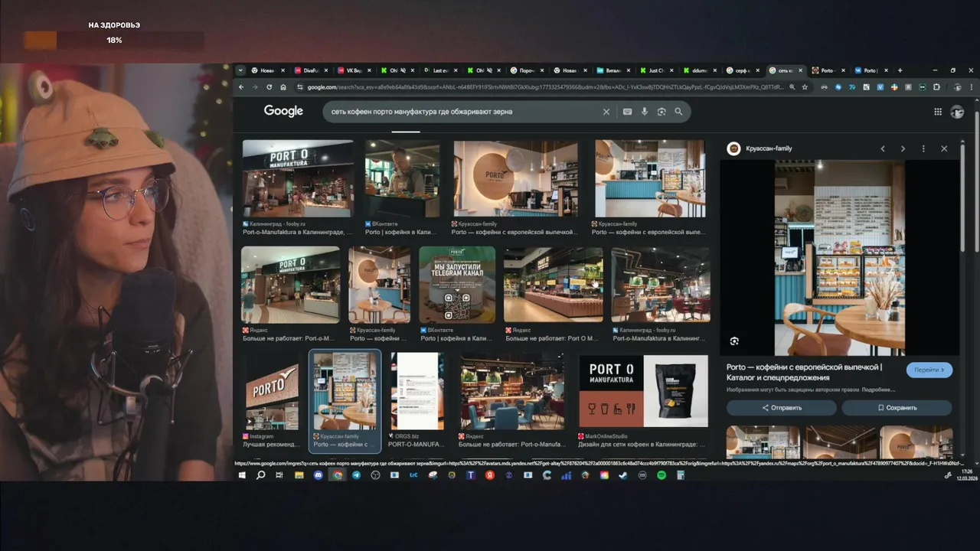Close the image preview panel
Viewport: 980px width, 551px height.
944,148
